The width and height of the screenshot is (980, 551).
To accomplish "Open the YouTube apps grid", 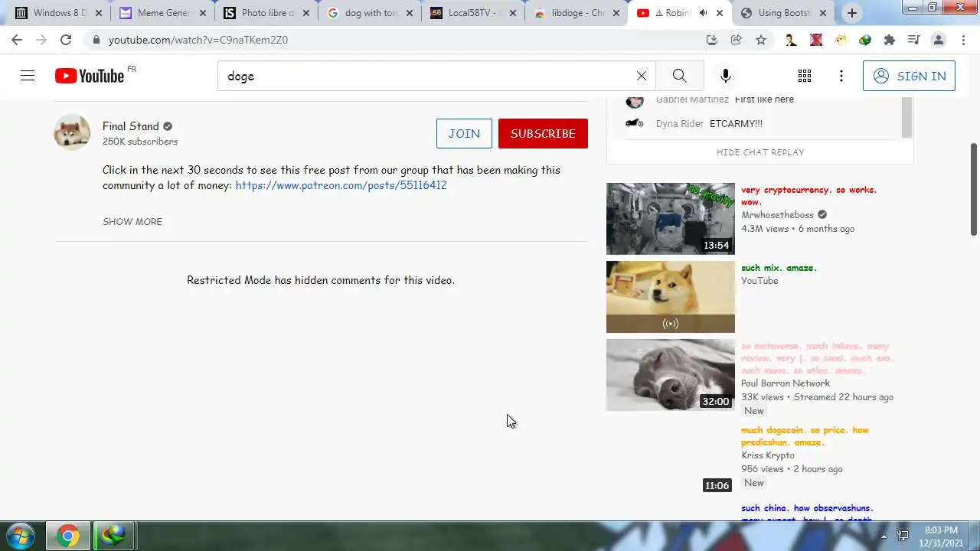I will click(x=805, y=76).
